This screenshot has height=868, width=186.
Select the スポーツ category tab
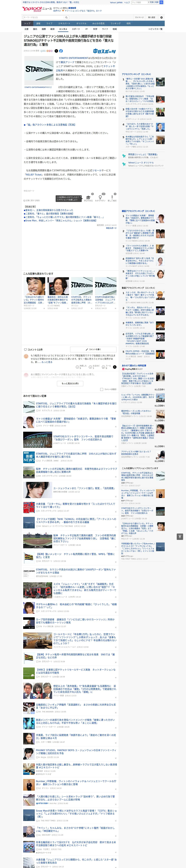pyautogui.click(x=76, y=29)
